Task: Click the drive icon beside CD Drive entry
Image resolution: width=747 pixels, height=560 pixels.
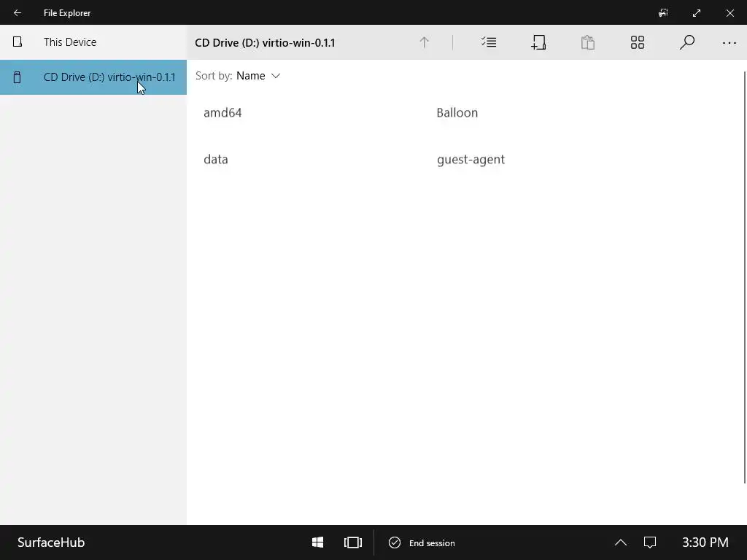Action: pos(18,77)
